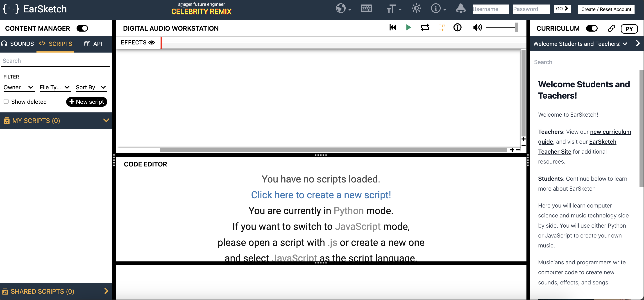Screen dimensions: 644x300
Task: Open keyboard shortcuts icon in header
Action: point(366,9)
